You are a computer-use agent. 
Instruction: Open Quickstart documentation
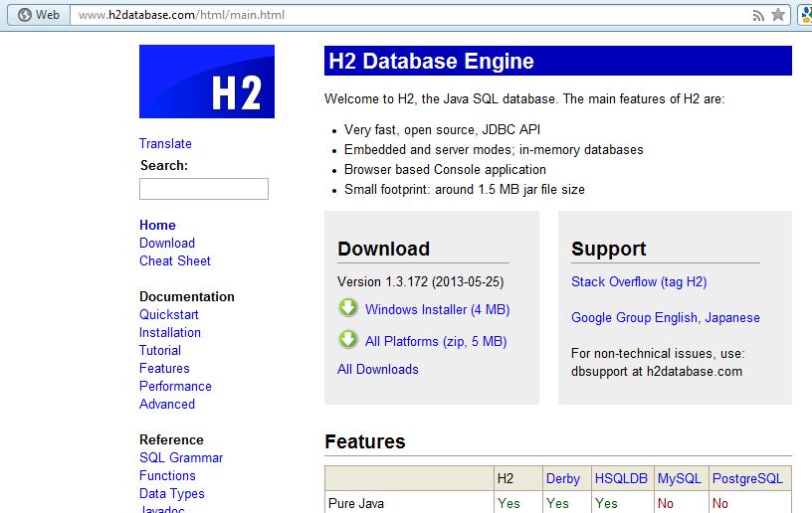coord(169,314)
